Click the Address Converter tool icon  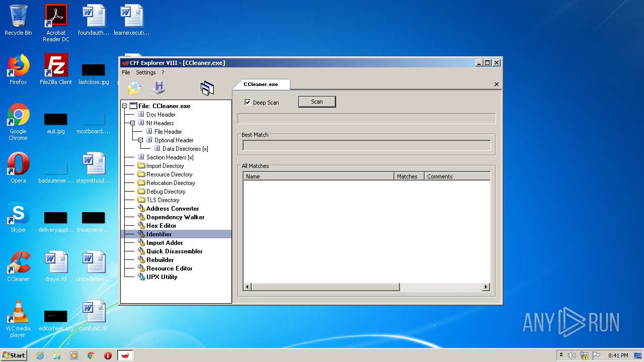[141, 209]
